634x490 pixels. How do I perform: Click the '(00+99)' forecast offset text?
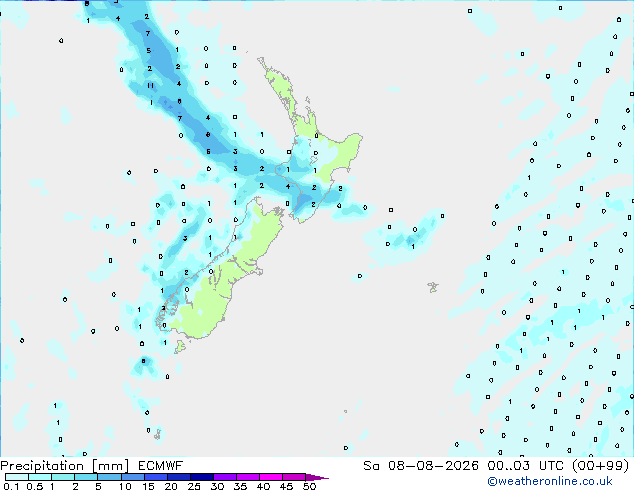[x=600, y=466]
